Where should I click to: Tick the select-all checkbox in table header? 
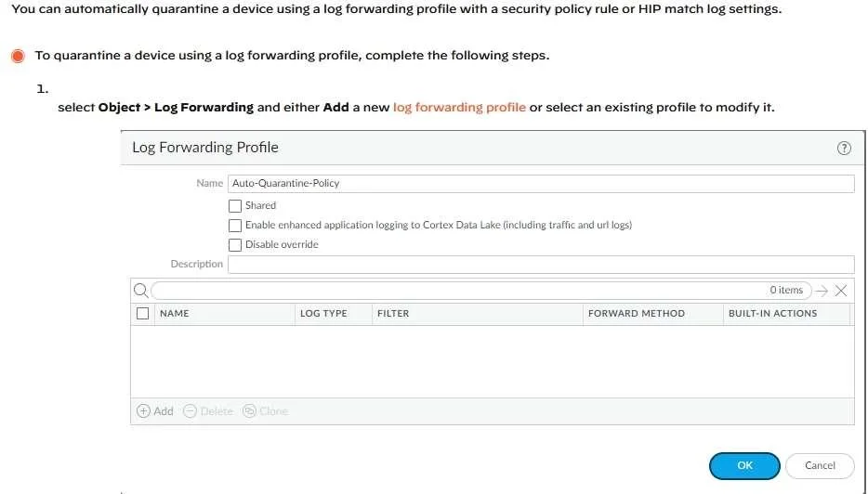pyautogui.click(x=143, y=314)
